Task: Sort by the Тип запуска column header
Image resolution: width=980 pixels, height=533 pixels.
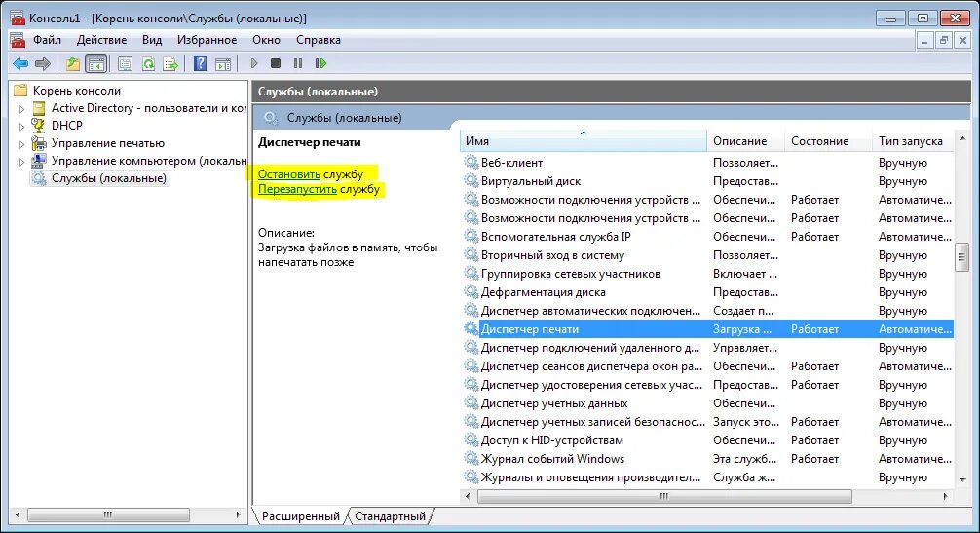Action: 913,141
